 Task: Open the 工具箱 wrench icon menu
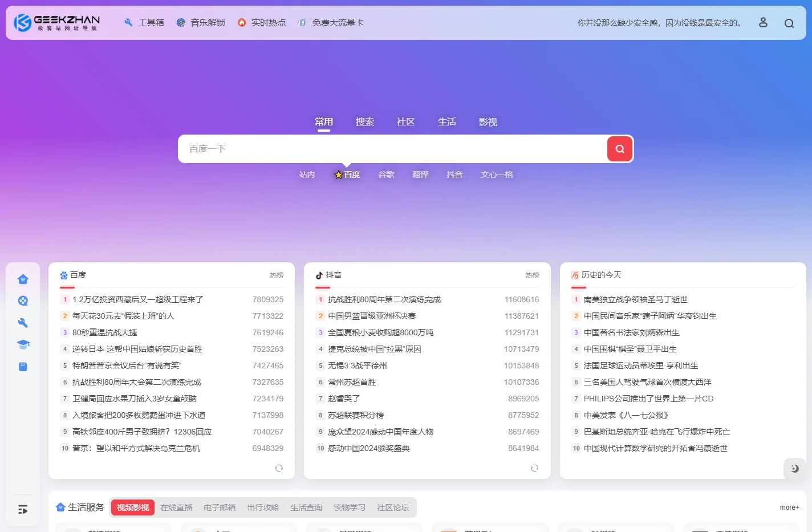[128, 23]
